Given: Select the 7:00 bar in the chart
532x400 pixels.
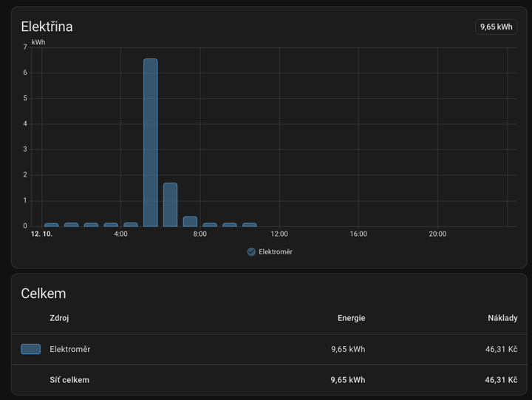Looking at the screenshot, I should point(190,221).
